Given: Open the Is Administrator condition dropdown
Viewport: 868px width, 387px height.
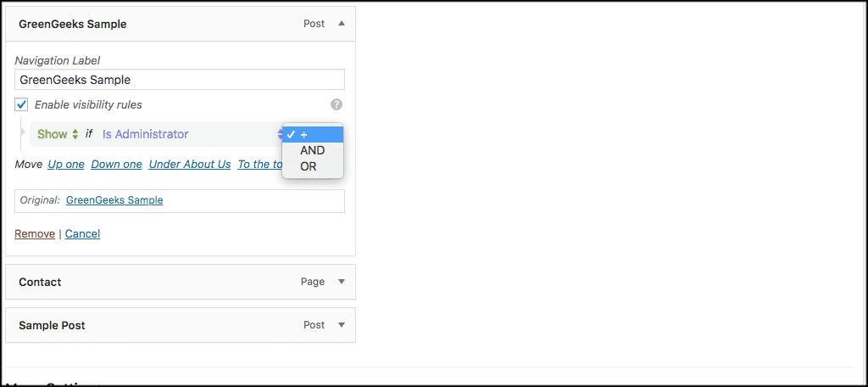Looking at the screenshot, I should click(x=191, y=134).
